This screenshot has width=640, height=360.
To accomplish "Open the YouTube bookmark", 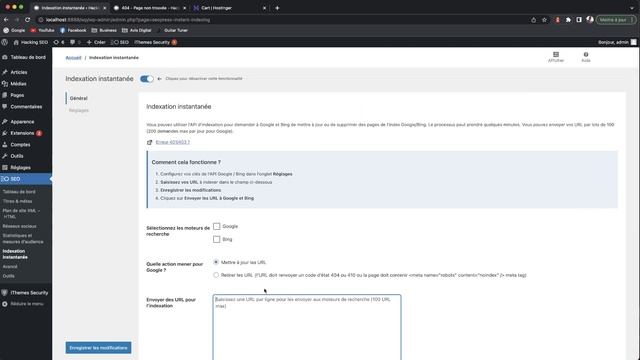I will (x=42, y=30).
